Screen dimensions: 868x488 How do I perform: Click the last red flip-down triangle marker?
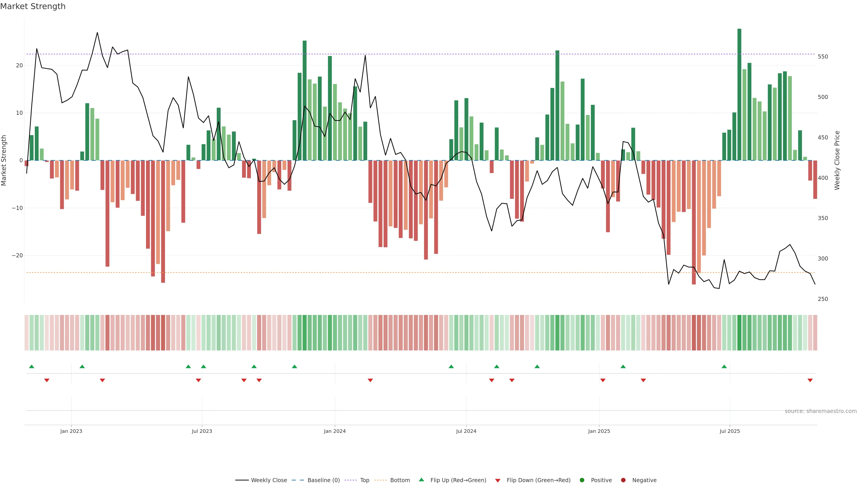[x=810, y=380]
